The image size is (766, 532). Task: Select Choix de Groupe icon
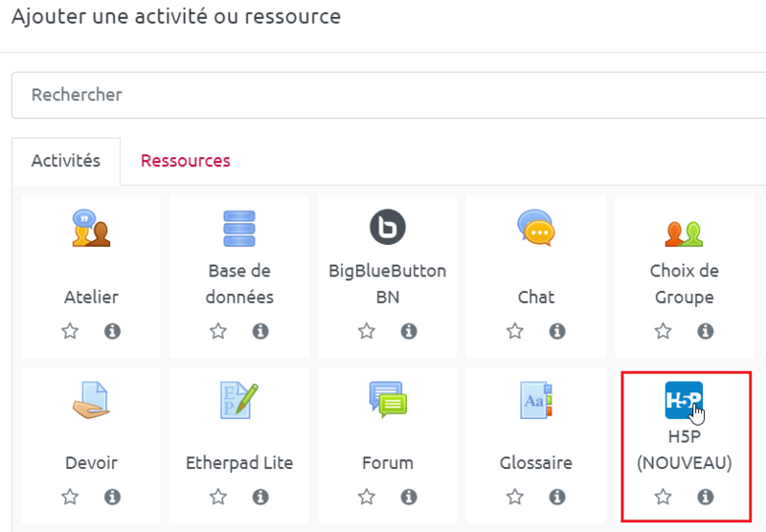pos(685,230)
